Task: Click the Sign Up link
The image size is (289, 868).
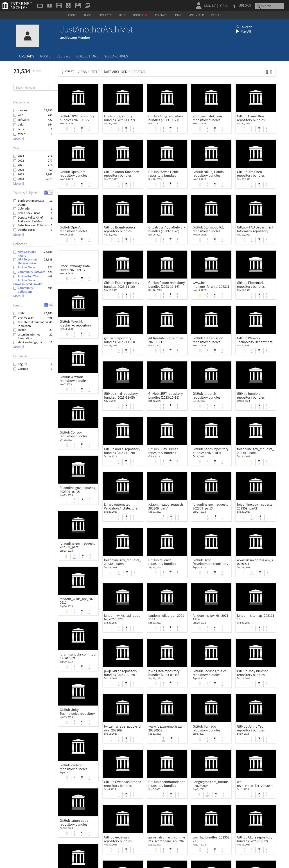Action: coord(210,6)
